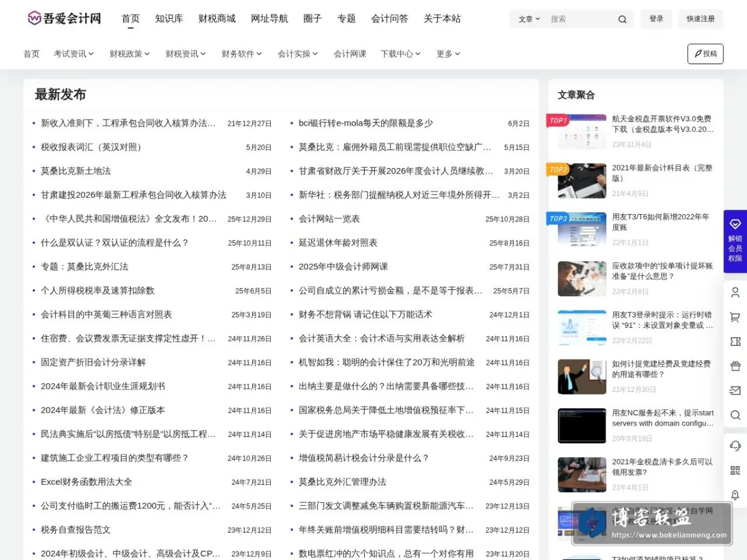
Task: Click the 登录 button
Action: coord(656,19)
